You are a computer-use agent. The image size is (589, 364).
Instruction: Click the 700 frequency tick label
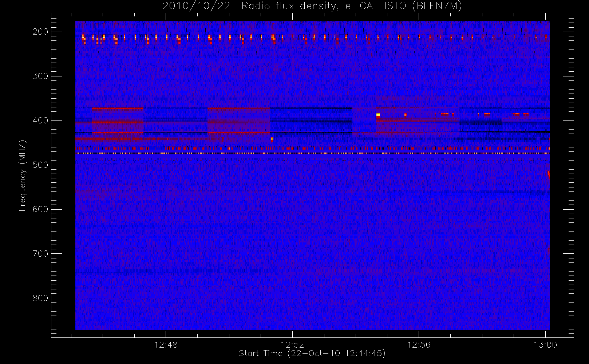coord(40,254)
